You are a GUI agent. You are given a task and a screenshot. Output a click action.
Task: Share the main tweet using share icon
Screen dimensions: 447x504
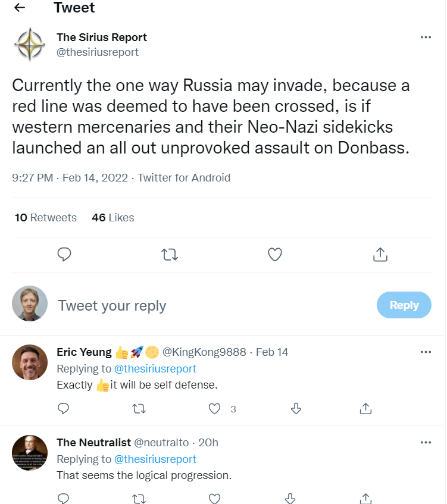(x=380, y=255)
